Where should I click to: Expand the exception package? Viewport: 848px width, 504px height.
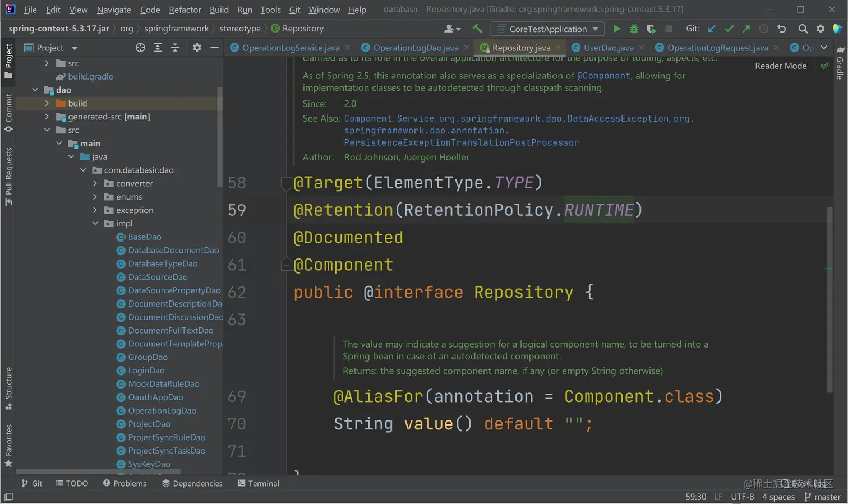coord(95,210)
